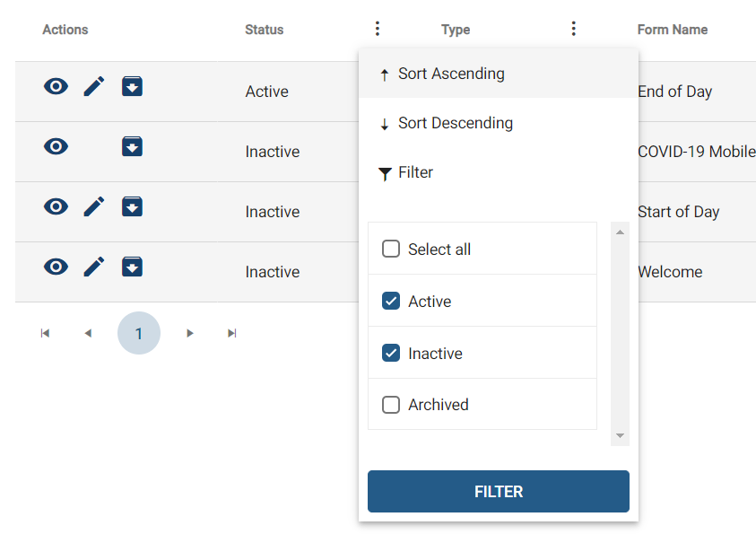This screenshot has height=543, width=756.
Task: Choose Sort Descending option
Action: point(499,123)
